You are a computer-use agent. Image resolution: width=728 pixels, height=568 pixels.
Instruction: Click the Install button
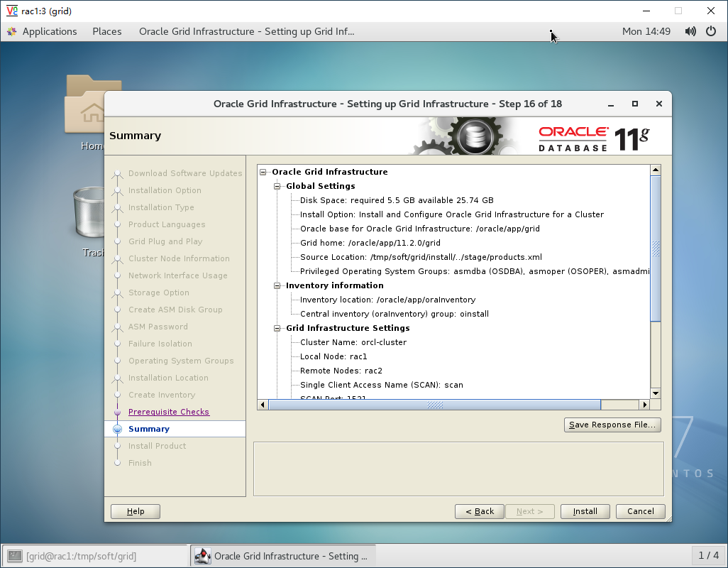tap(585, 511)
